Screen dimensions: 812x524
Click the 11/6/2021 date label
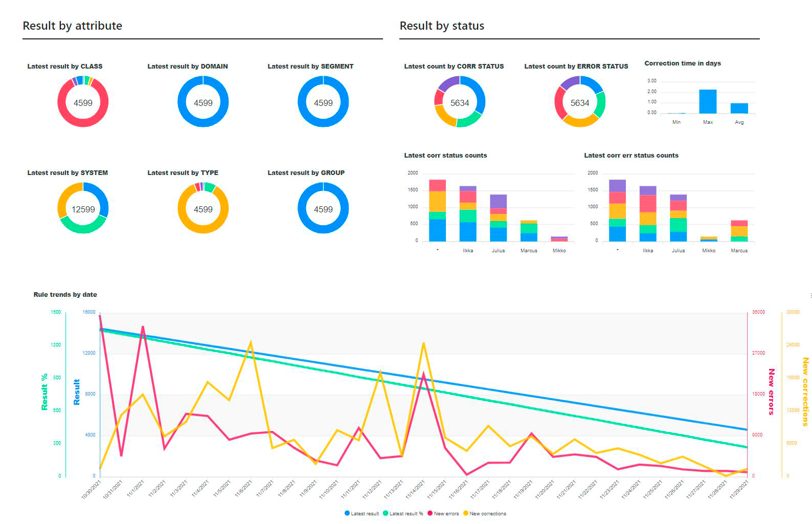tap(243, 488)
